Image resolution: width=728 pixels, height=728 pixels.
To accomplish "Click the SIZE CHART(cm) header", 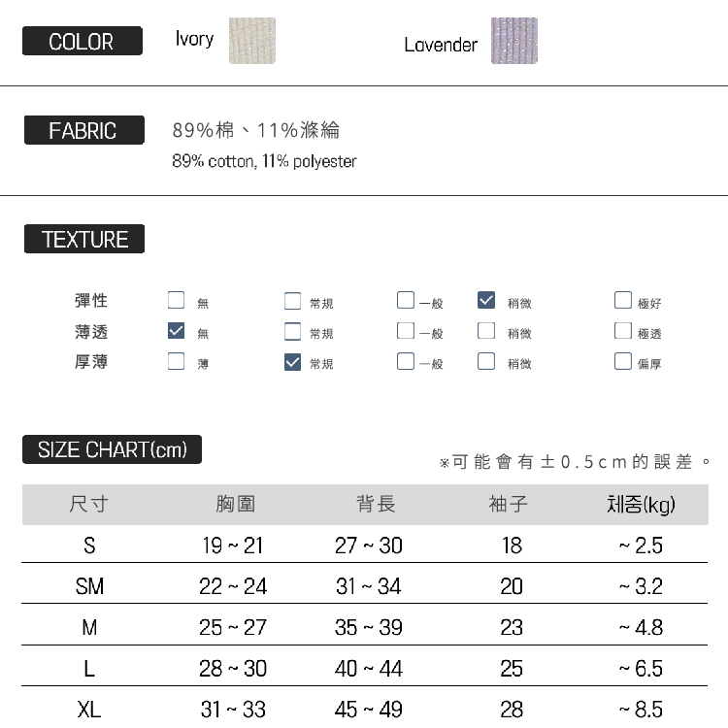I will [112, 449].
